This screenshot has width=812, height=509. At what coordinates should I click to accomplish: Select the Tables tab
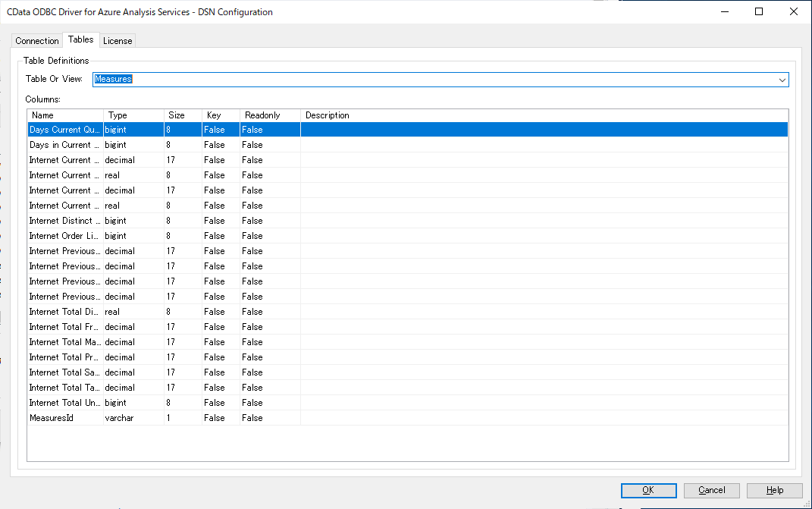tap(81, 39)
